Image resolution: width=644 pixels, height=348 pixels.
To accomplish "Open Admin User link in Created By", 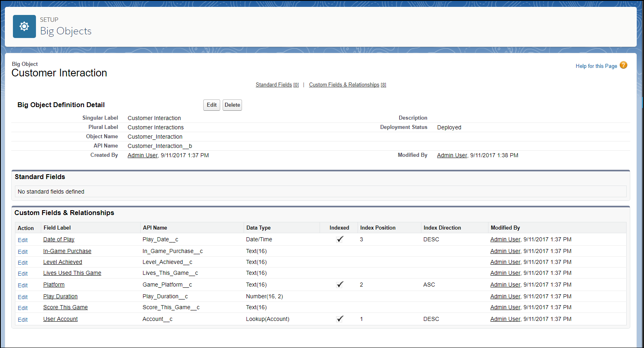I will [x=143, y=156].
